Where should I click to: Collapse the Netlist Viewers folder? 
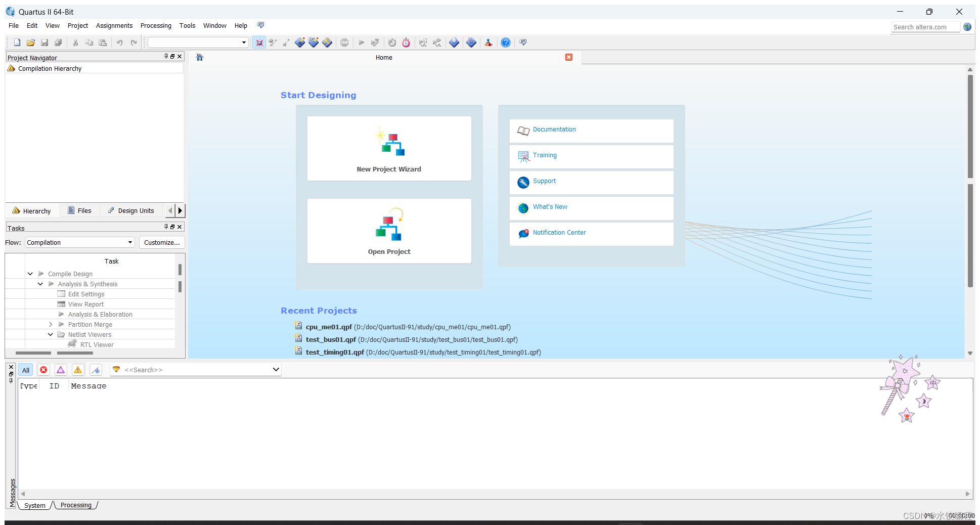51,334
